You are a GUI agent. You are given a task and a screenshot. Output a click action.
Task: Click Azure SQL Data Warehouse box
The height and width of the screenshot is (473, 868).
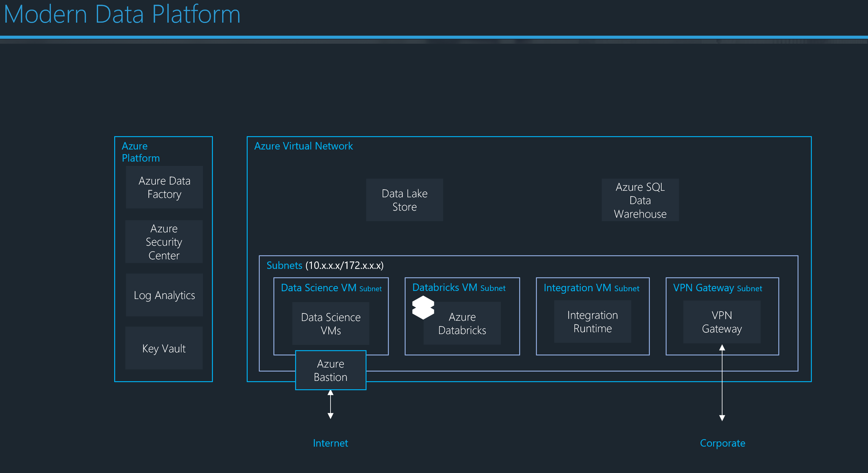[640, 200]
